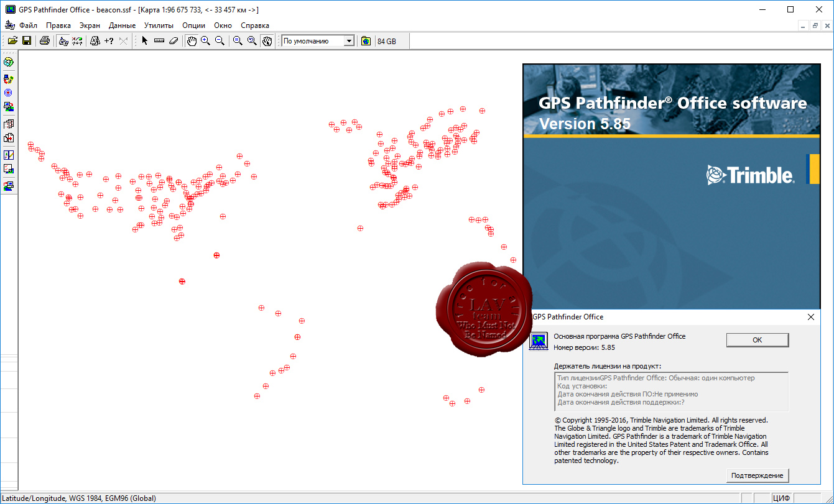Open the Правка menu
The height and width of the screenshot is (504, 834).
click(x=58, y=25)
